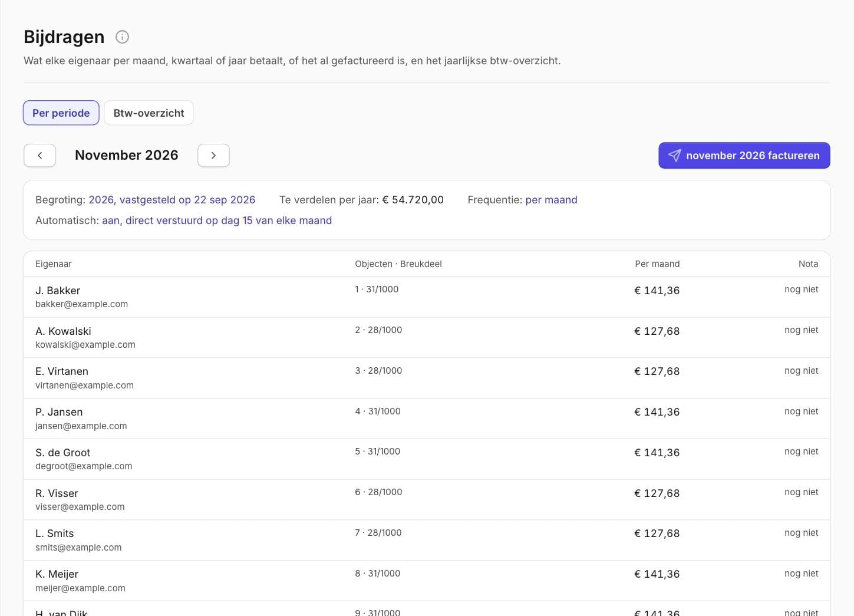Click nog niet status for L. Smits
Screen dimensions: 854x616
pos(802,533)
